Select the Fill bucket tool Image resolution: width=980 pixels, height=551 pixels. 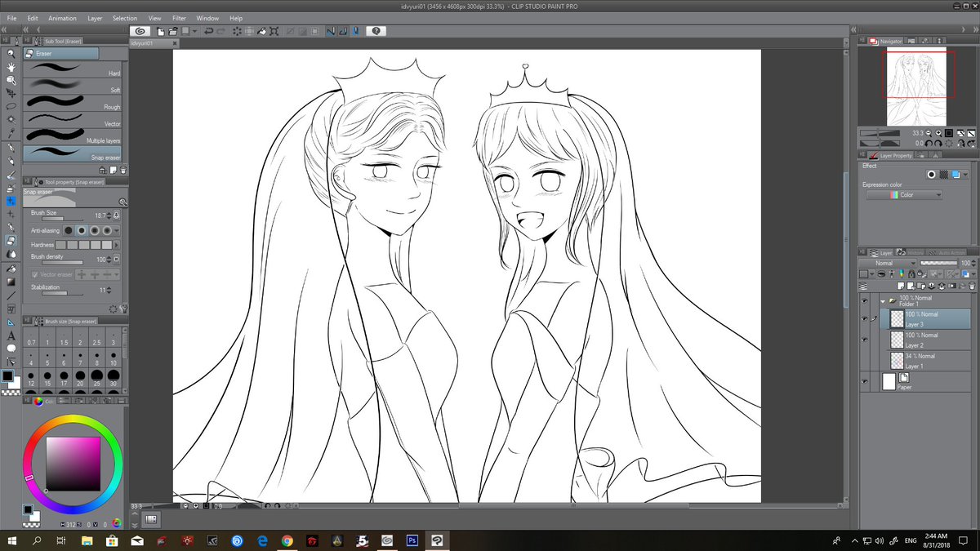[x=11, y=268]
